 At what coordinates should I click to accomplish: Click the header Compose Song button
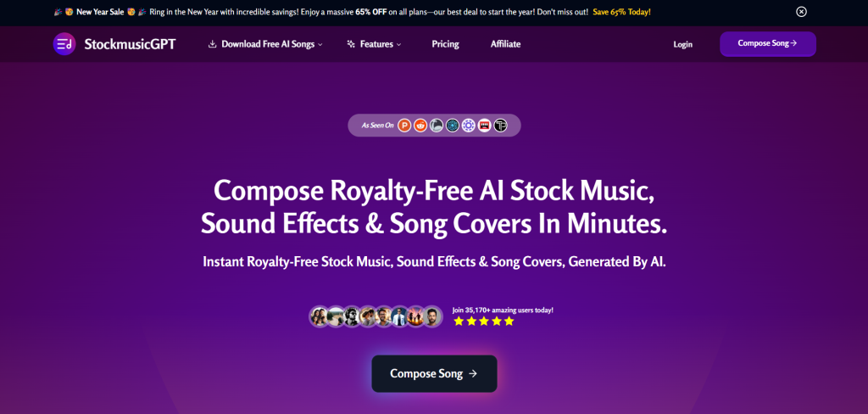coord(768,44)
